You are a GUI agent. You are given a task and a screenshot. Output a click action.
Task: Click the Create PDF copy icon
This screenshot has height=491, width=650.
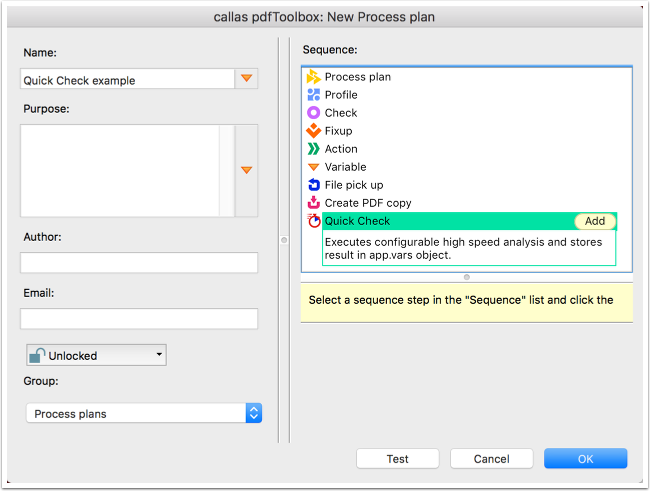tap(313, 202)
